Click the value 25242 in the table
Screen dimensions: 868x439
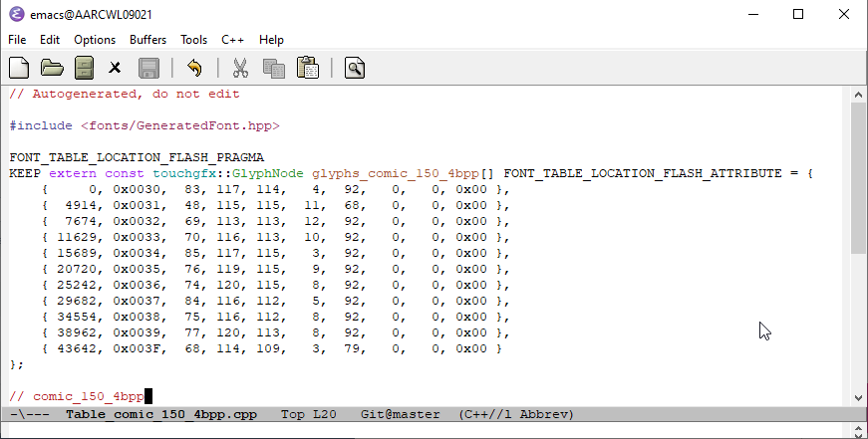[x=77, y=286]
